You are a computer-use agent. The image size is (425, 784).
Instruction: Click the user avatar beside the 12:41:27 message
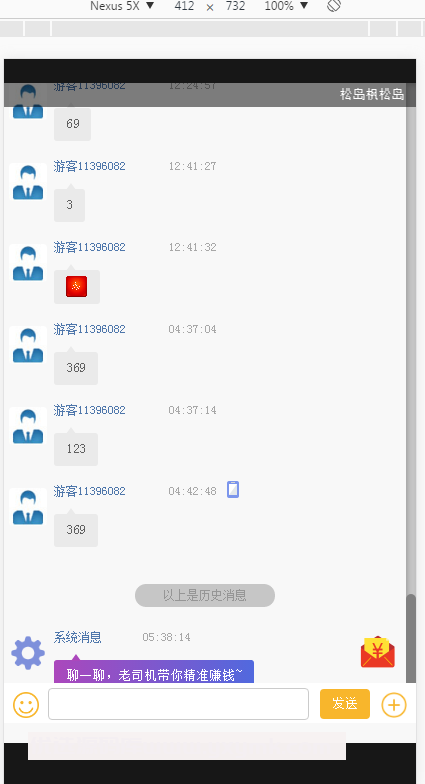[x=28, y=182]
